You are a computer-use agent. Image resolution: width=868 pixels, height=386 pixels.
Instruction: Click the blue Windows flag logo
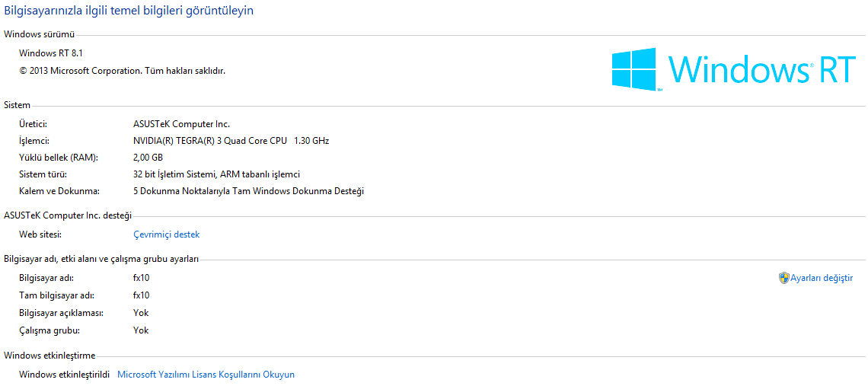[x=634, y=69]
